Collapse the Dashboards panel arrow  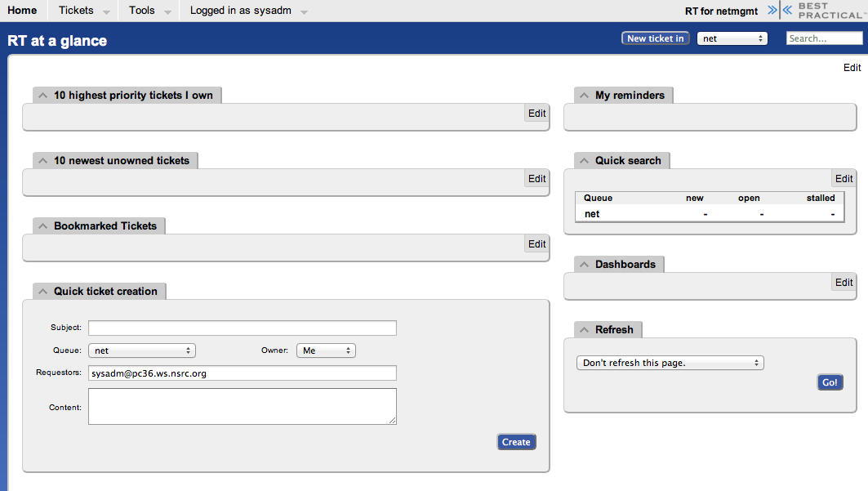click(585, 265)
